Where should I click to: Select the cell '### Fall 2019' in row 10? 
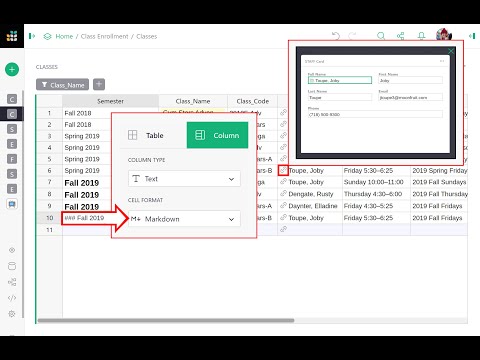tap(86, 218)
